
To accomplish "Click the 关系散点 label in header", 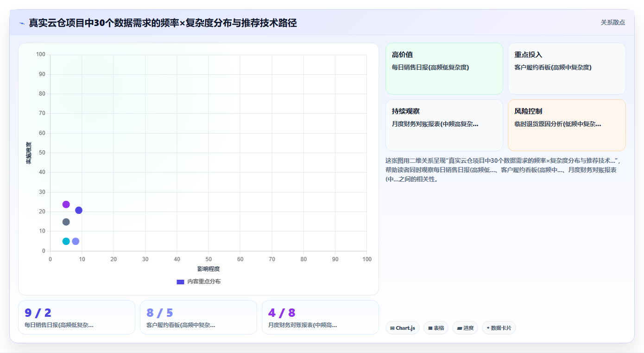I will [x=612, y=22].
